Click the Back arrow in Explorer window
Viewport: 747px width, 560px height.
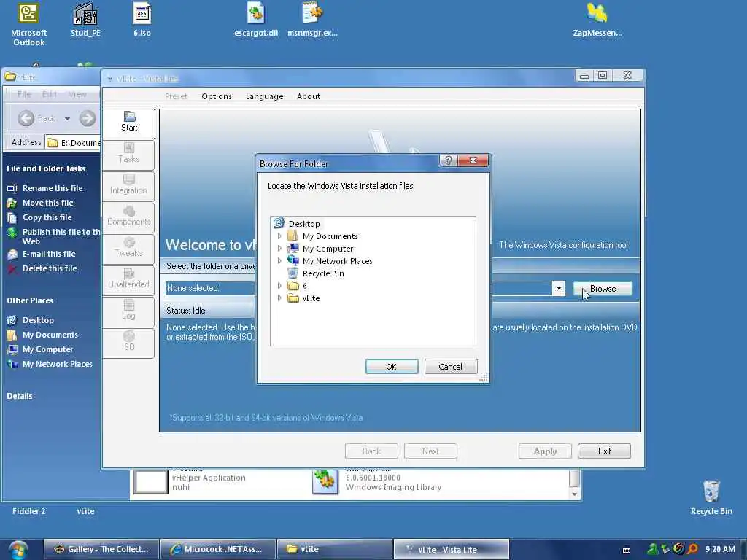(26, 118)
